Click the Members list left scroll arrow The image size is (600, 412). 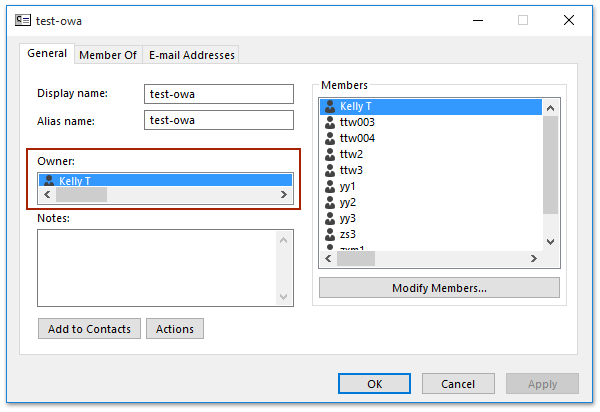coord(328,259)
